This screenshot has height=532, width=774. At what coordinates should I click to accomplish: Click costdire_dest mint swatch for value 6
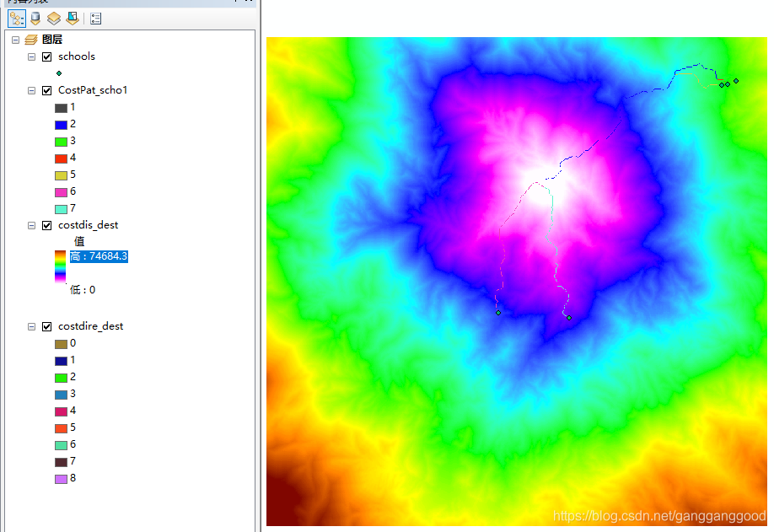(x=62, y=445)
